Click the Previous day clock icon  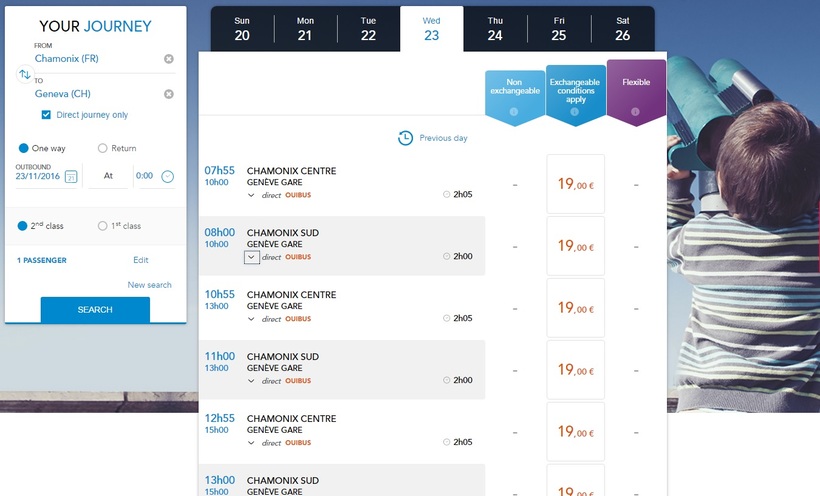pyautogui.click(x=405, y=138)
